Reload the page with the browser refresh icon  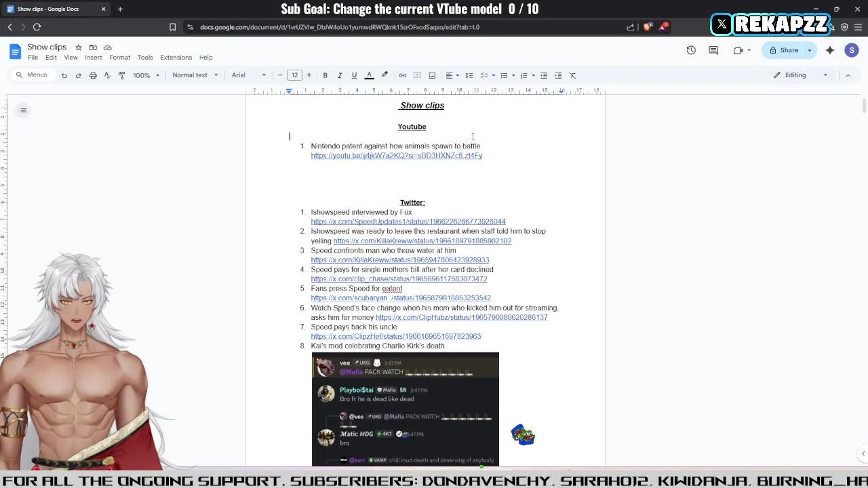(x=37, y=27)
